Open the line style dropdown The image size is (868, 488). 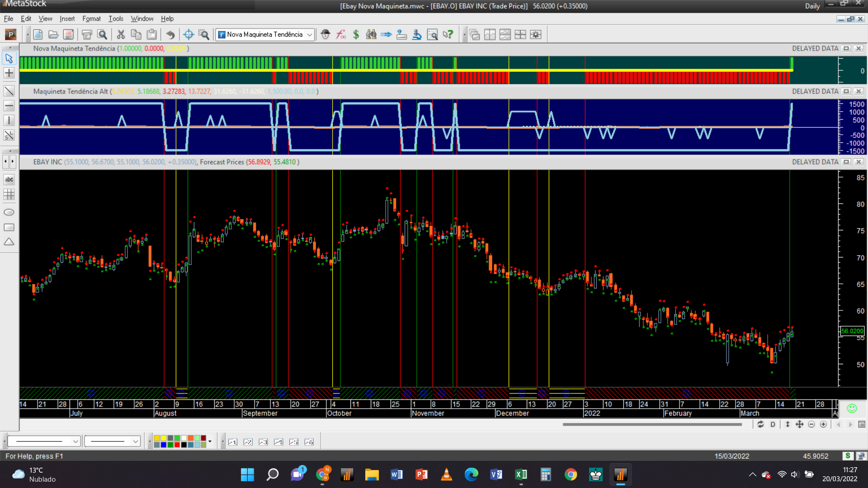click(x=75, y=441)
